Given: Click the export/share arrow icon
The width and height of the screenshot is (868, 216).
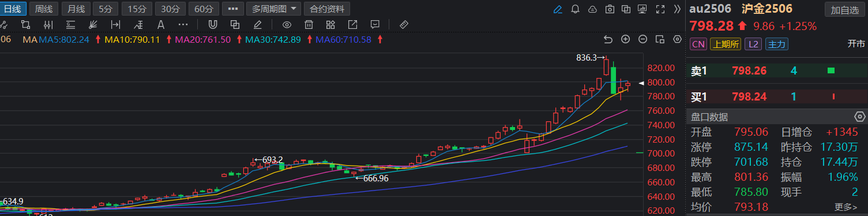Looking at the screenshot, I should point(352,24).
